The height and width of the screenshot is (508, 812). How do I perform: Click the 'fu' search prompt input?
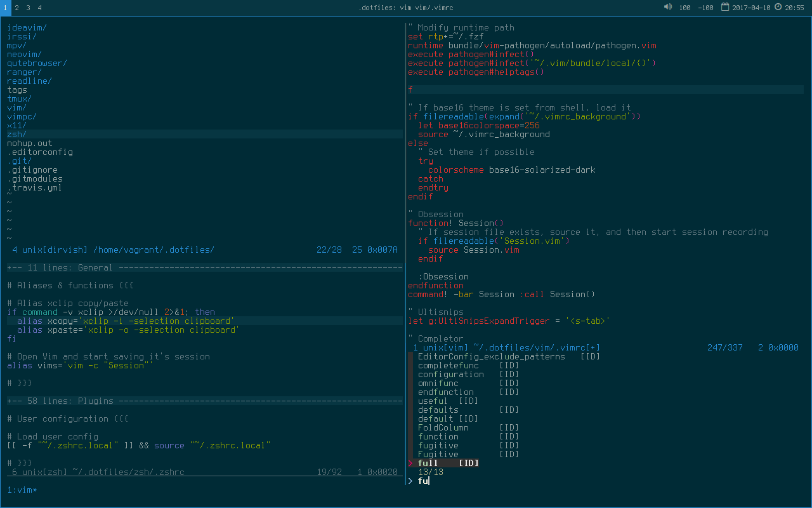(x=423, y=481)
